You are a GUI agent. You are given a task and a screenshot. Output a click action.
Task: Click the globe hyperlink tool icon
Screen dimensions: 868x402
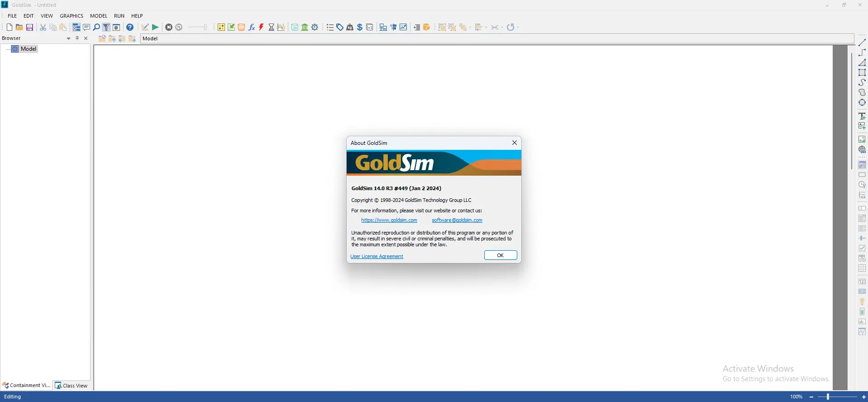pyautogui.click(x=862, y=149)
